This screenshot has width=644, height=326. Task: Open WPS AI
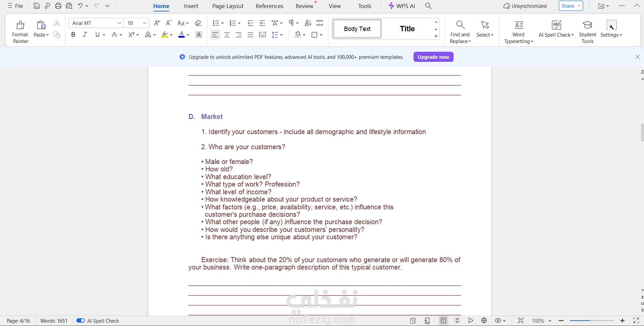pos(402,6)
